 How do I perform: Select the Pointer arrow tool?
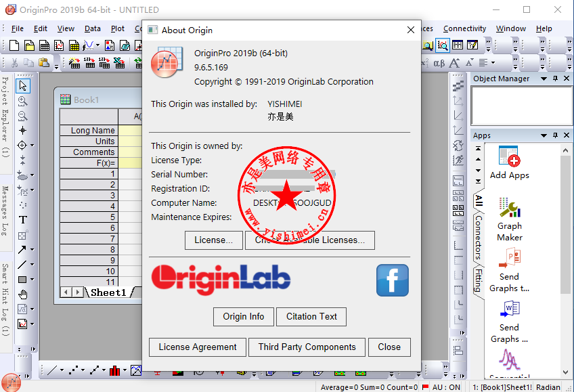click(23, 86)
